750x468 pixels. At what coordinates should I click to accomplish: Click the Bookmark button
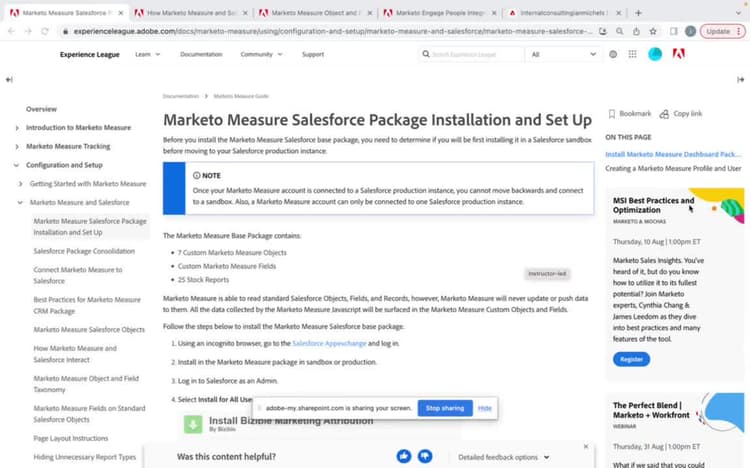pos(629,114)
